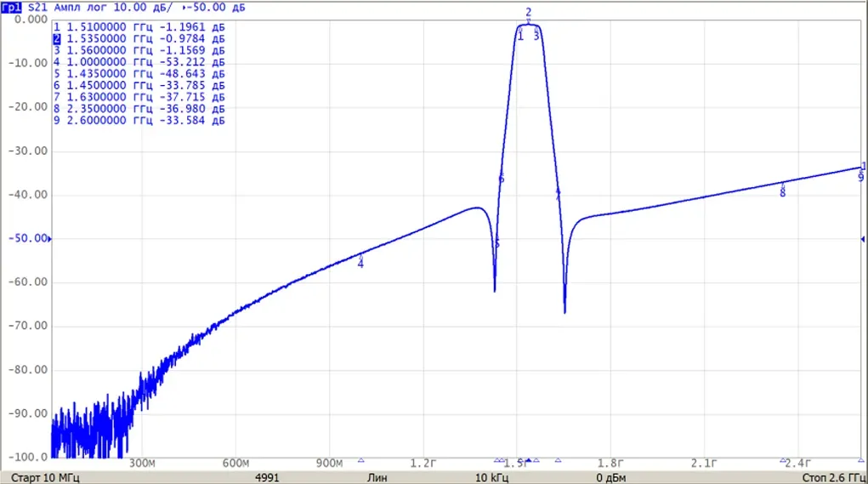Screen dimensions: 868x484
Task: Click the -100.0 bottom scale label
Action: click(28, 458)
